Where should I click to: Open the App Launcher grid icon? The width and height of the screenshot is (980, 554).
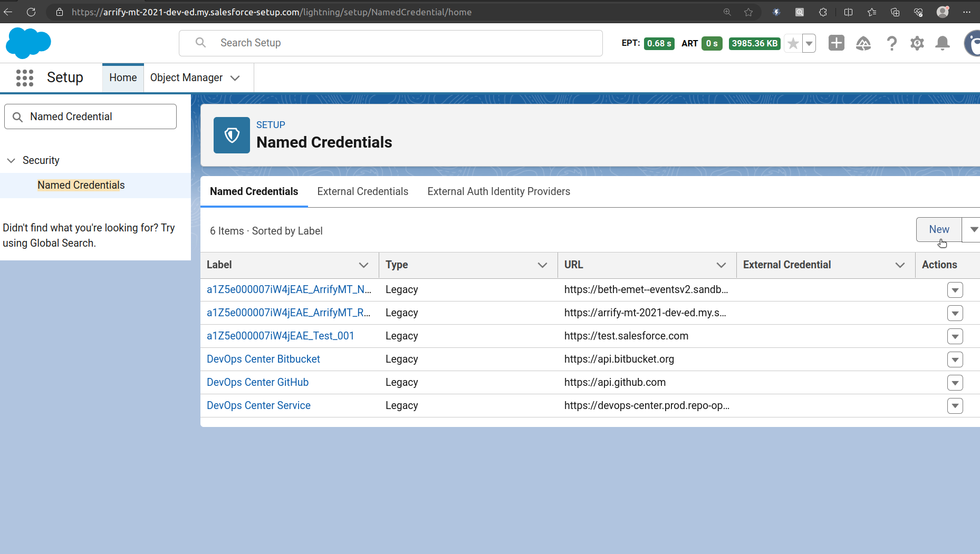25,77
